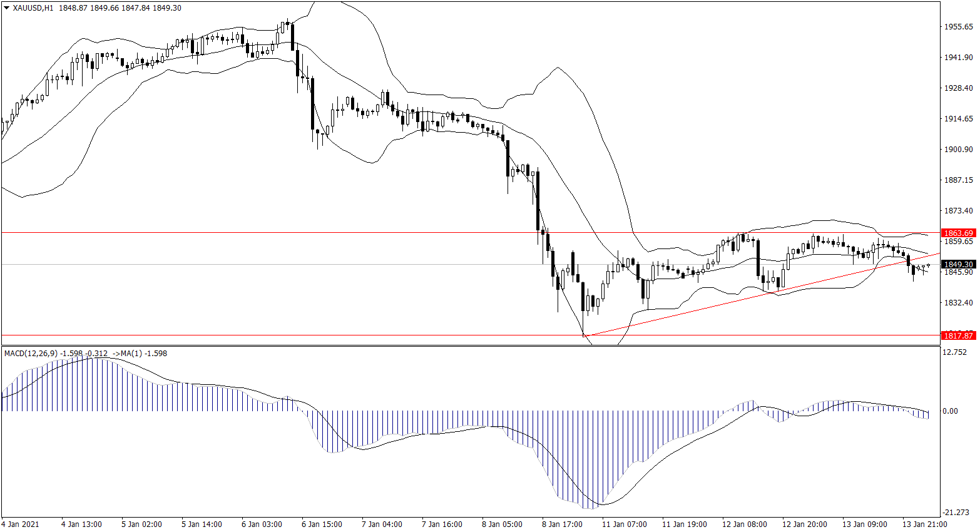The width and height of the screenshot is (980, 532).
Task: Select the red 1817.87 price tag
Action: 958,336
